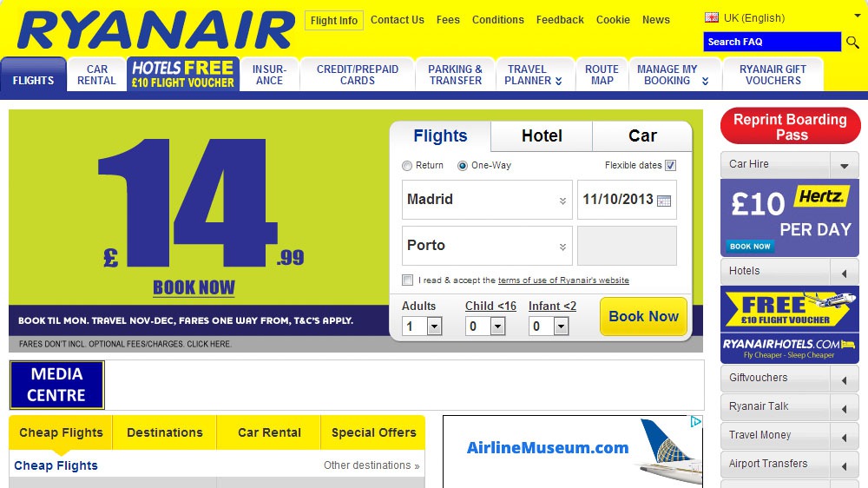The width and height of the screenshot is (868, 488).
Task: Select the Special Offers yellow tab
Action: pos(373,432)
